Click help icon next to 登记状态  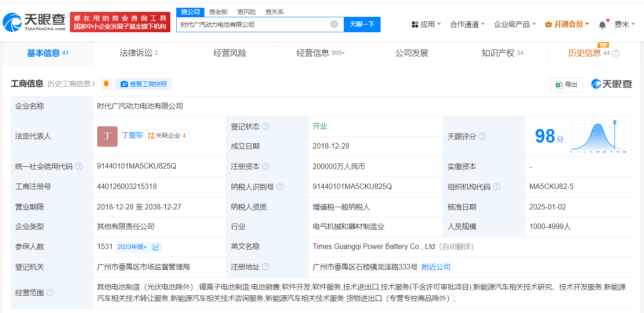266,126
